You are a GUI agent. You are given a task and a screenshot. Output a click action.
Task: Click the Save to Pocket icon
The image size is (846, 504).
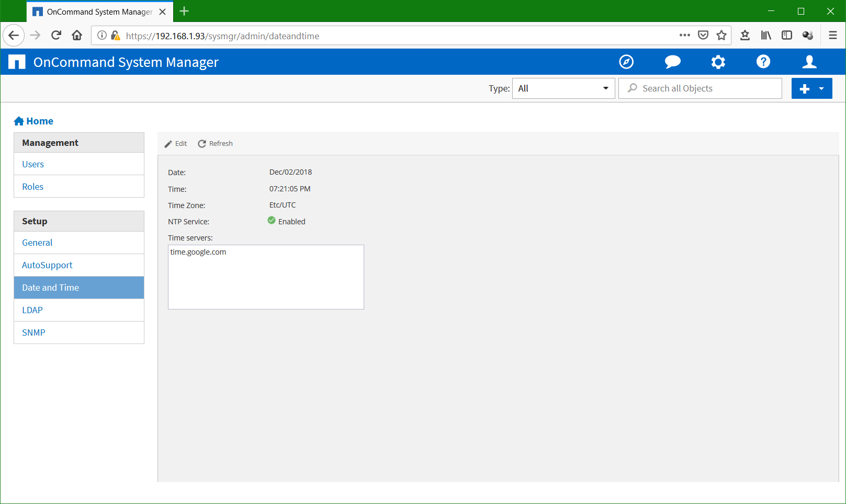click(703, 36)
